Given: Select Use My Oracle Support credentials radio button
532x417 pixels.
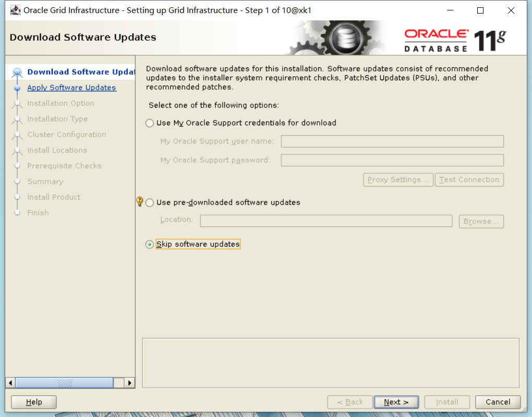Looking at the screenshot, I should [150, 123].
